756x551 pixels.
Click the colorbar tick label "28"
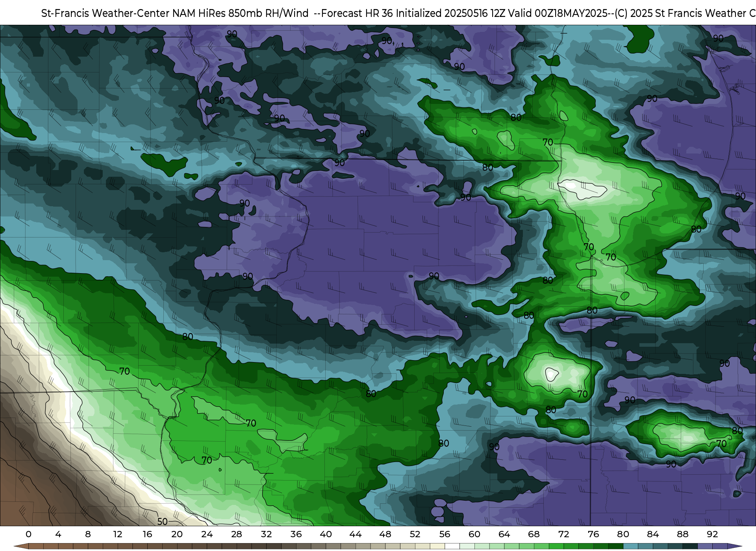tap(237, 534)
